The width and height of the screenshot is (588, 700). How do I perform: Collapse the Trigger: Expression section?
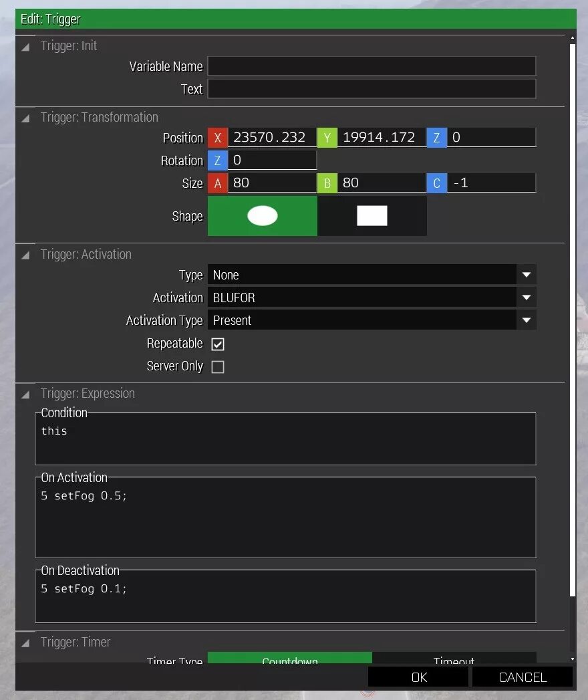[25, 394]
